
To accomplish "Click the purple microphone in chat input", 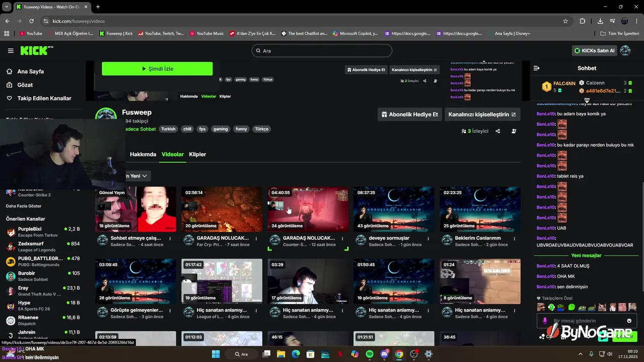I will [544, 321].
